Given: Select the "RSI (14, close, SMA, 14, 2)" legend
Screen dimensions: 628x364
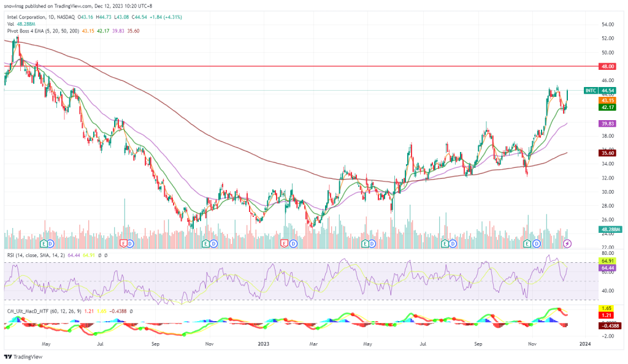Looking at the screenshot, I should click(36, 255).
